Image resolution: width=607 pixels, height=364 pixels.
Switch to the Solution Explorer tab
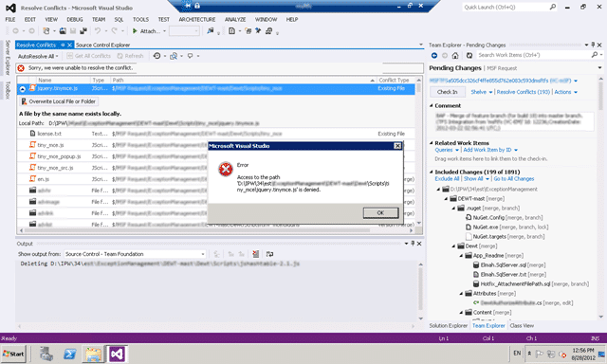(x=448, y=326)
